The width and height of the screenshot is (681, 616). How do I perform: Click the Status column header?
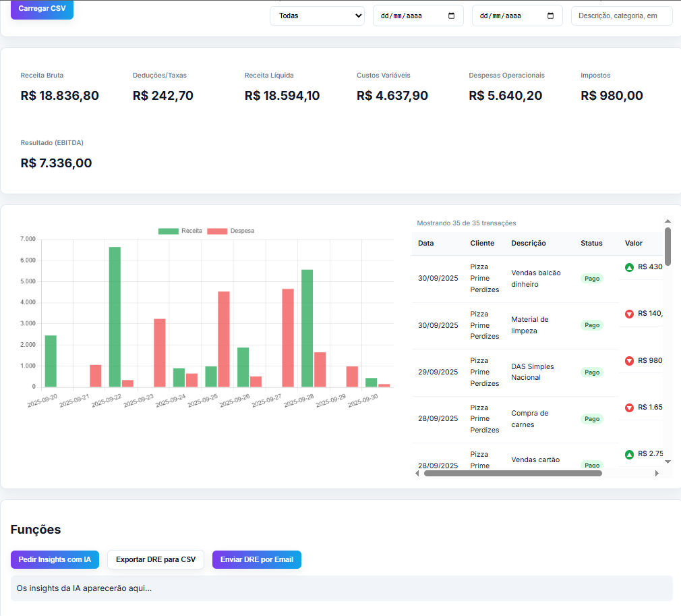click(x=591, y=243)
